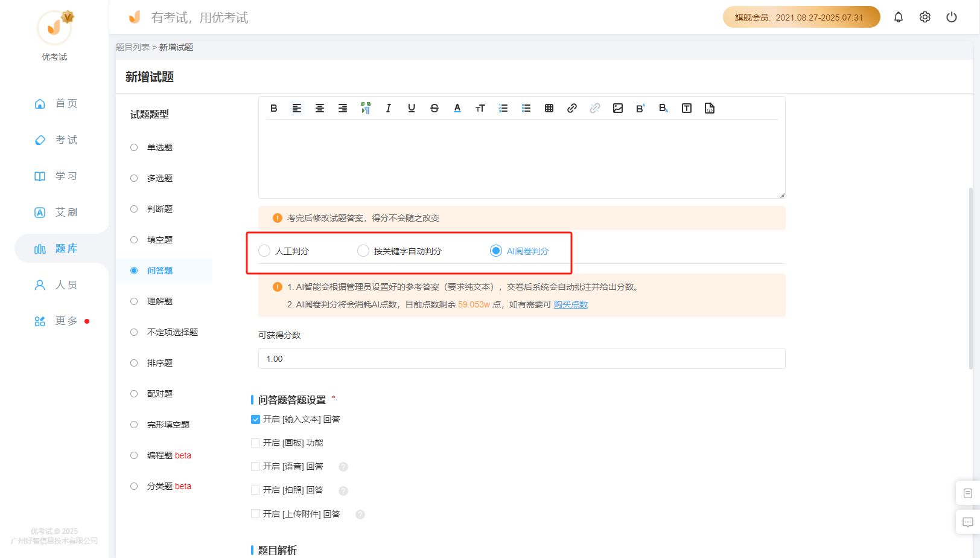Click the 优考试 avatar logo

[x=54, y=27]
